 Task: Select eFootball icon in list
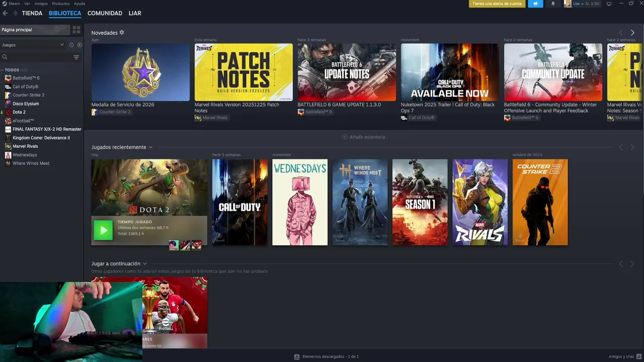click(8, 121)
